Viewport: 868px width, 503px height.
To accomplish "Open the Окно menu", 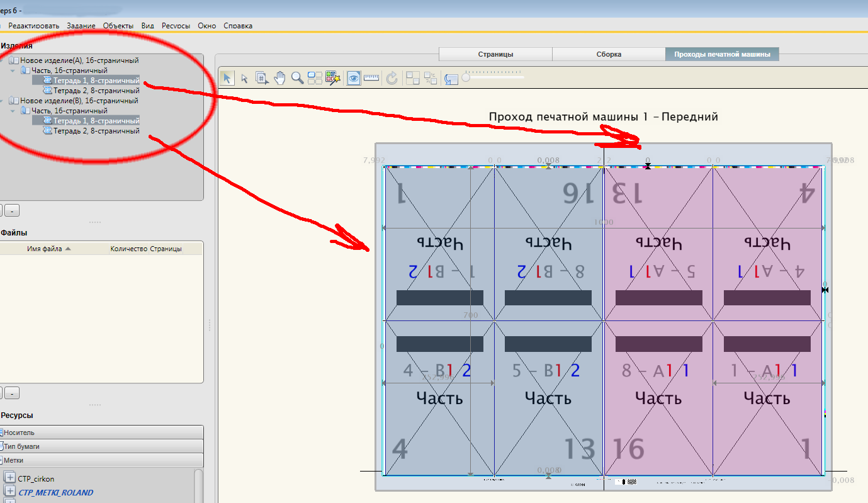I will [x=206, y=26].
